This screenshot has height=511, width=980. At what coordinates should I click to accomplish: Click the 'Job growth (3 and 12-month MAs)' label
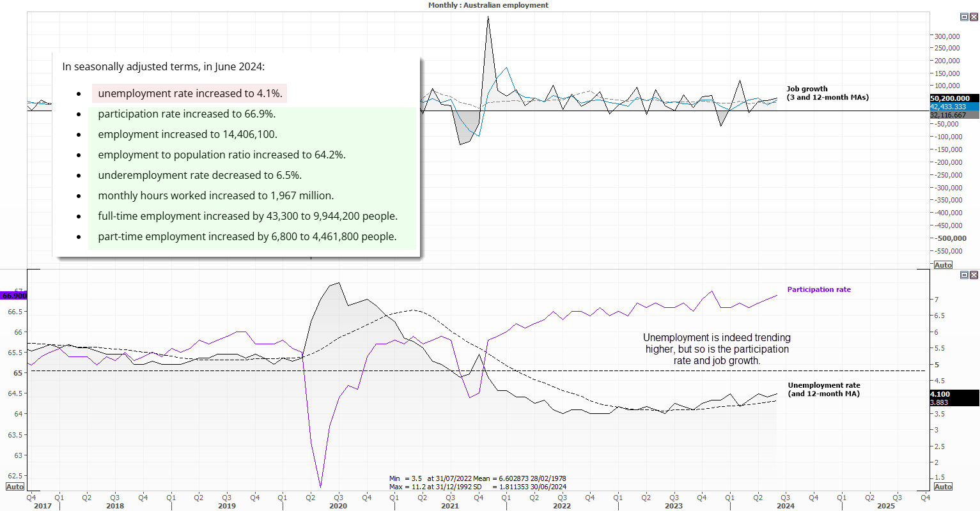pyautogui.click(x=827, y=93)
